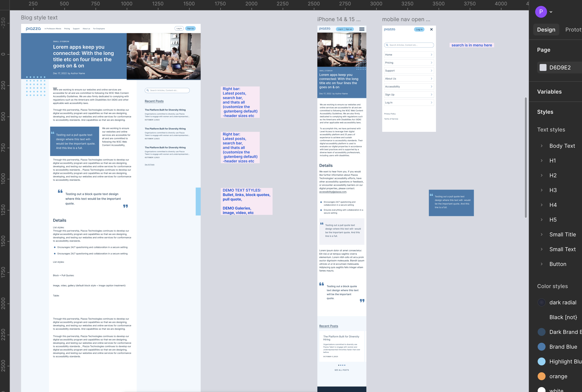Click the About Us row in mobile nav
Image resolution: width=582 pixels, height=392 pixels.
[x=409, y=79]
